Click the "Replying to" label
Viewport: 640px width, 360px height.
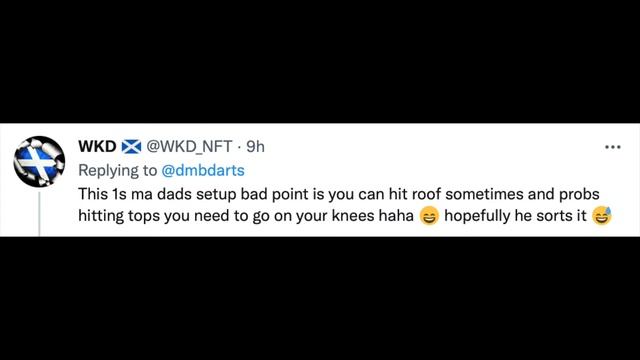click(x=118, y=171)
